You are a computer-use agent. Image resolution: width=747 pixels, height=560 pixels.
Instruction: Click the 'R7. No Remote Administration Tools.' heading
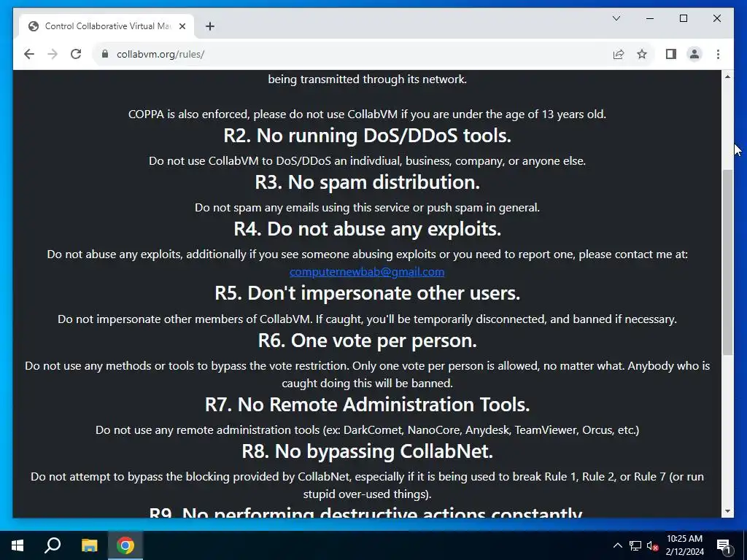click(368, 404)
